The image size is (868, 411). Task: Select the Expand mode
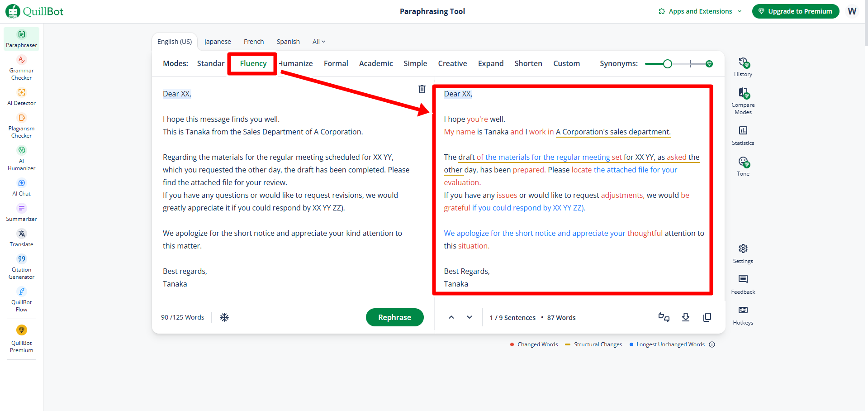[491, 63]
